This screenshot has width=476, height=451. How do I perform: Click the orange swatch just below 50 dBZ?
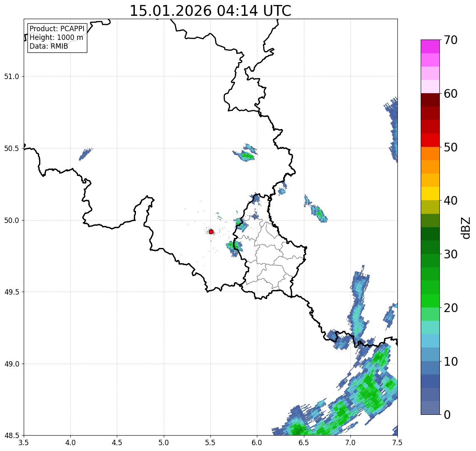coord(430,154)
